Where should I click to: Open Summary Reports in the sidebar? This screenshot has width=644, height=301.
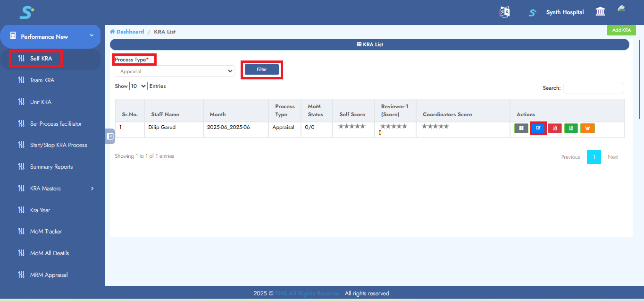(x=51, y=167)
